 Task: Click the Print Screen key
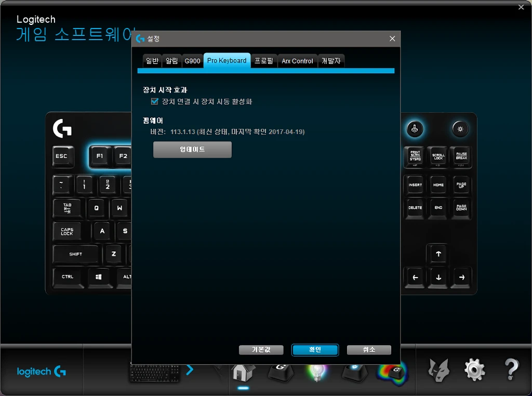(415, 156)
